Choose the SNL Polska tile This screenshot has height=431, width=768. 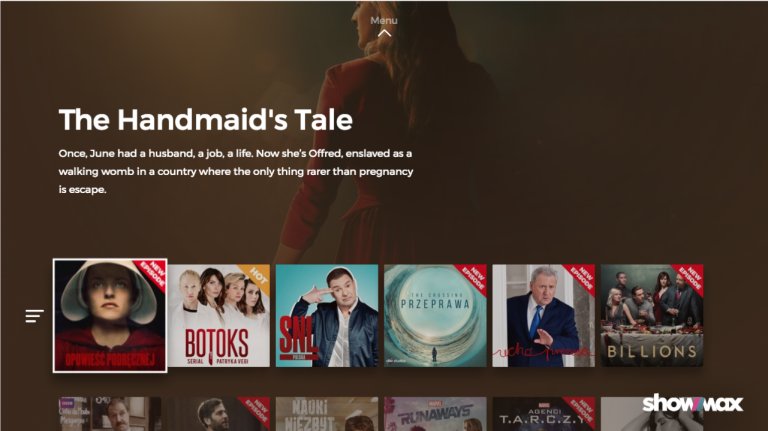click(x=327, y=316)
